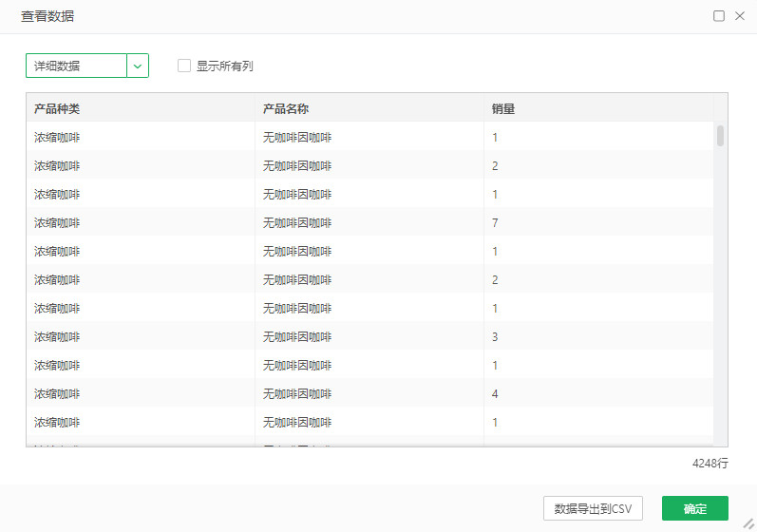Sort by the 产品名称 column header
Screen dimensions: 757x532
286,109
